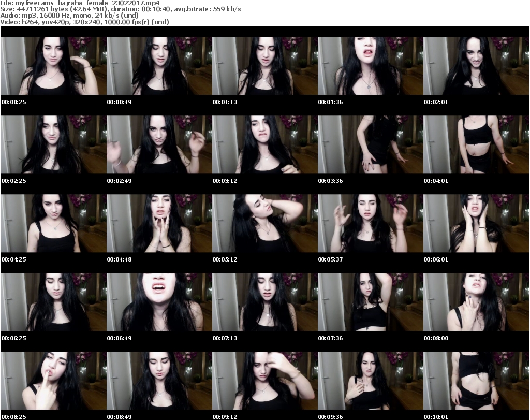Select the thumbnail at timestamp 00:06:01
The image size is (530, 420).
coord(476,223)
